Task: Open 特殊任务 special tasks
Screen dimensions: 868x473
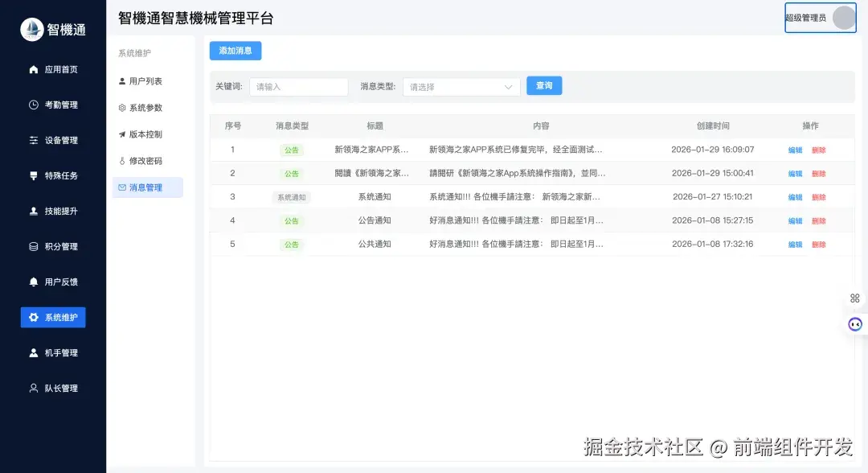Action: [x=52, y=175]
